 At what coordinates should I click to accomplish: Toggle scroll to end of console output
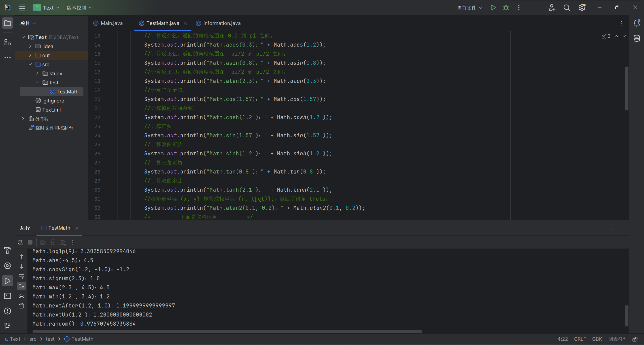[x=22, y=286]
